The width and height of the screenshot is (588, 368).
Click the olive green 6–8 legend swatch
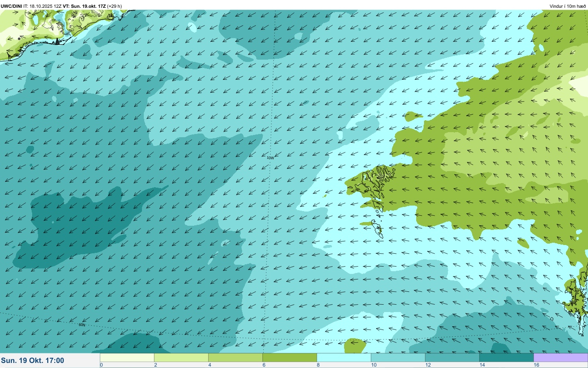pyautogui.click(x=290, y=357)
